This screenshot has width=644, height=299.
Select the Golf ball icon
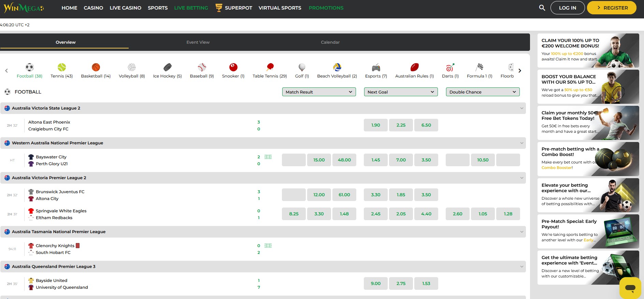click(302, 67)
